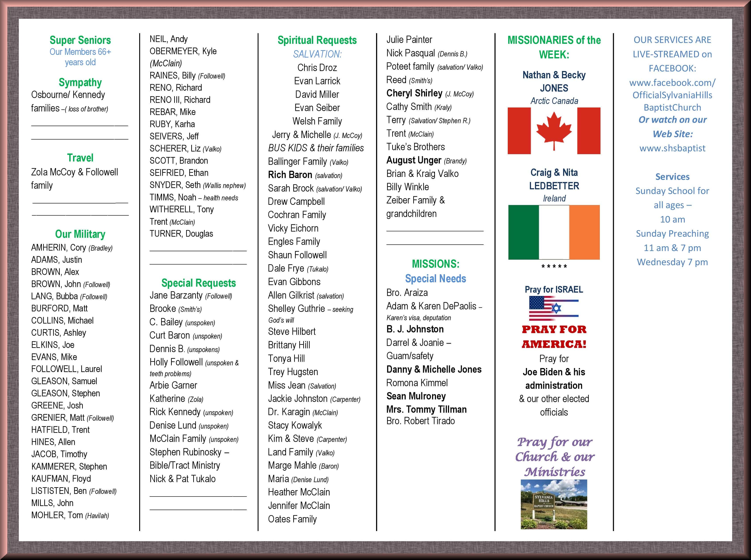Image resolution: width=751 pixels, height=560 pixels.
Task: Click 'TURNER, Douglas' entry
Action: tap(181, 234)
